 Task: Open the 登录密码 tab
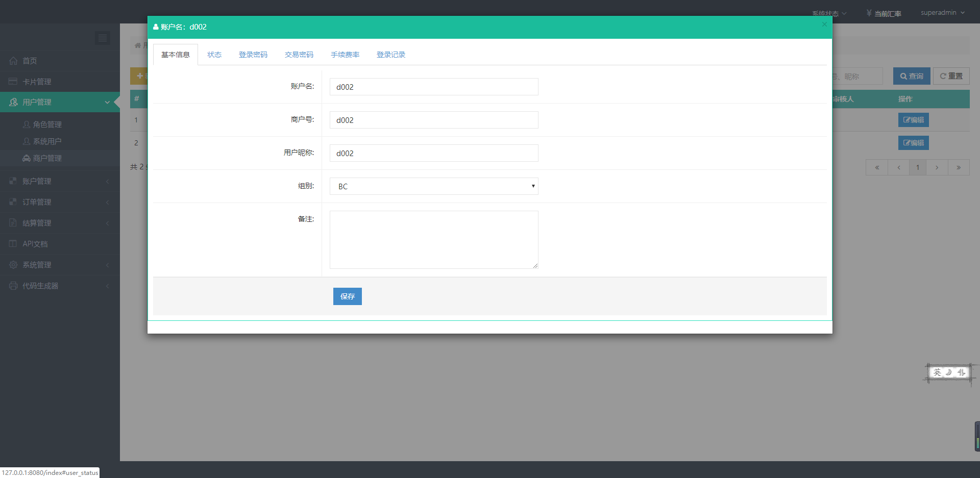tap(253, 55)
